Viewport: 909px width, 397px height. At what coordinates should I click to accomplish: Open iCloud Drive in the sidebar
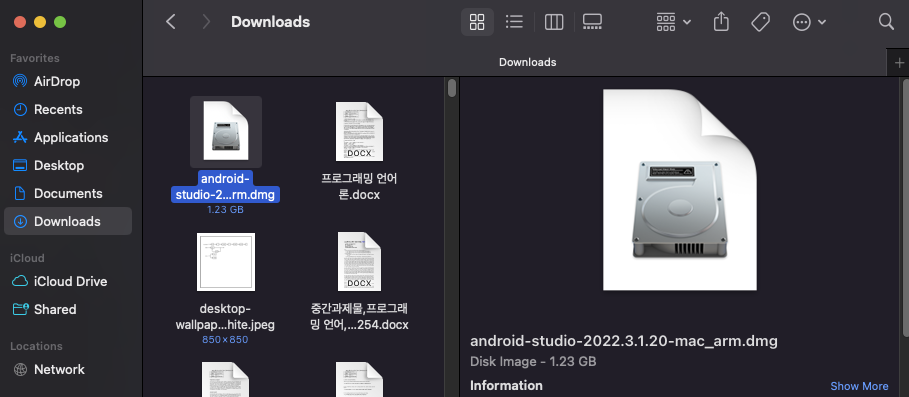click(68, 281)
